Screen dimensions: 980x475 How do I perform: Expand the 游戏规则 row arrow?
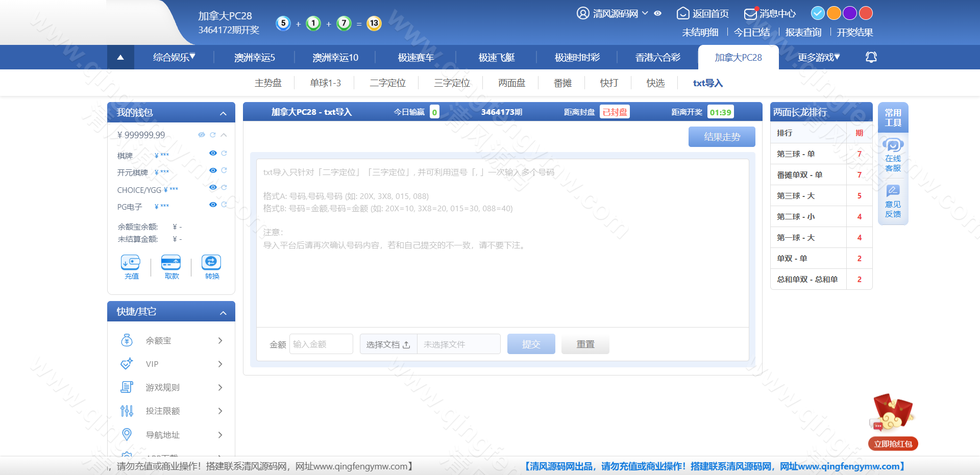click(x=220, y=387)
